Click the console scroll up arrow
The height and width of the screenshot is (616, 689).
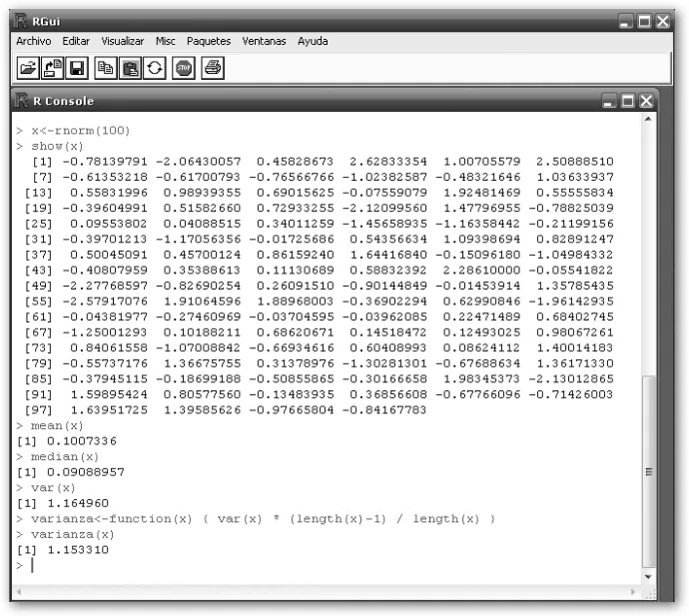point(649,119)
